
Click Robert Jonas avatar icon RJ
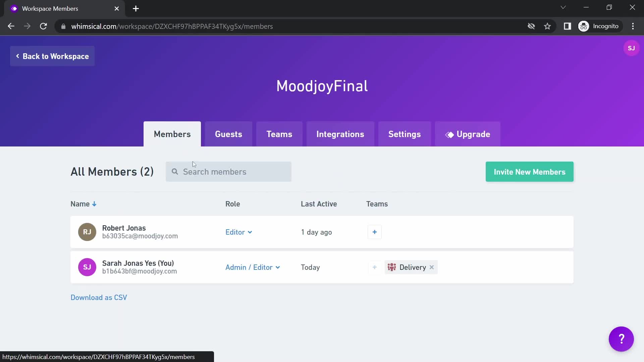pyautogui.click(x=87, y=232)
